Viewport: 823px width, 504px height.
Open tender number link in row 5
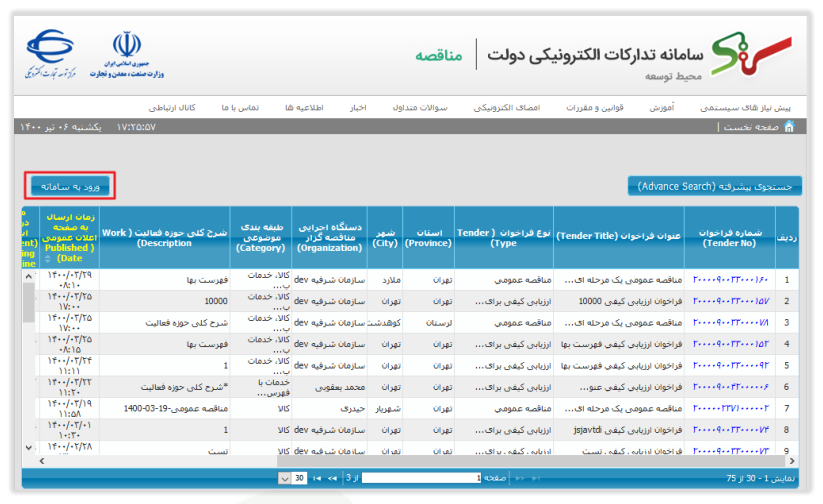[x=730, y=365]
